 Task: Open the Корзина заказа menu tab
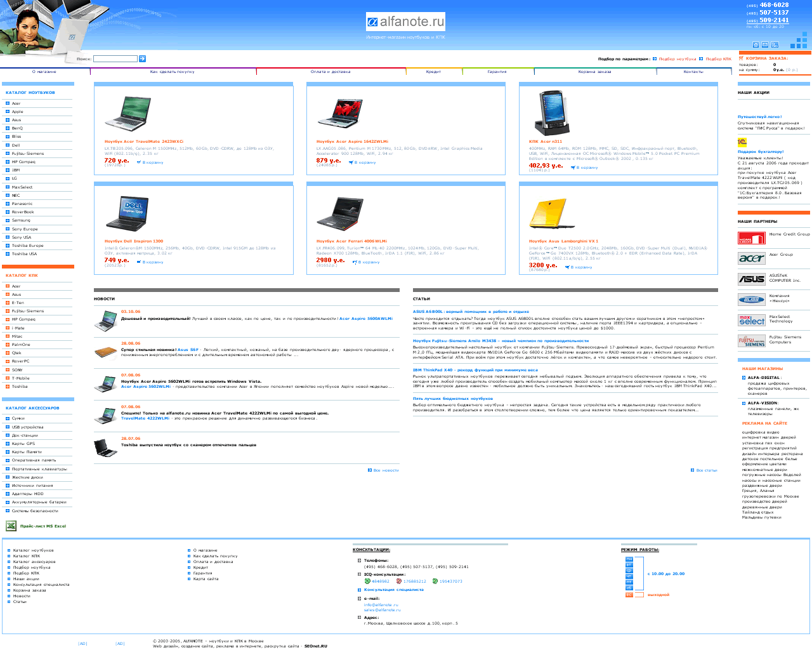[x=595, y=72]
